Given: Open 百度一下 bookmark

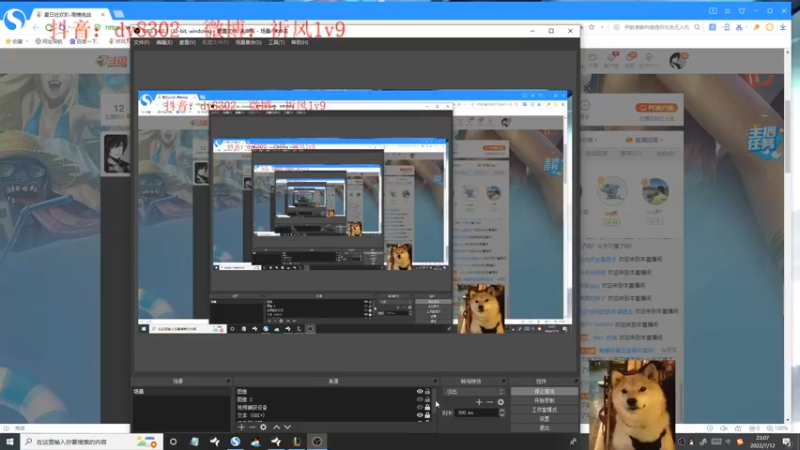Looking at the screenshot, I should (x=83, y=41).
